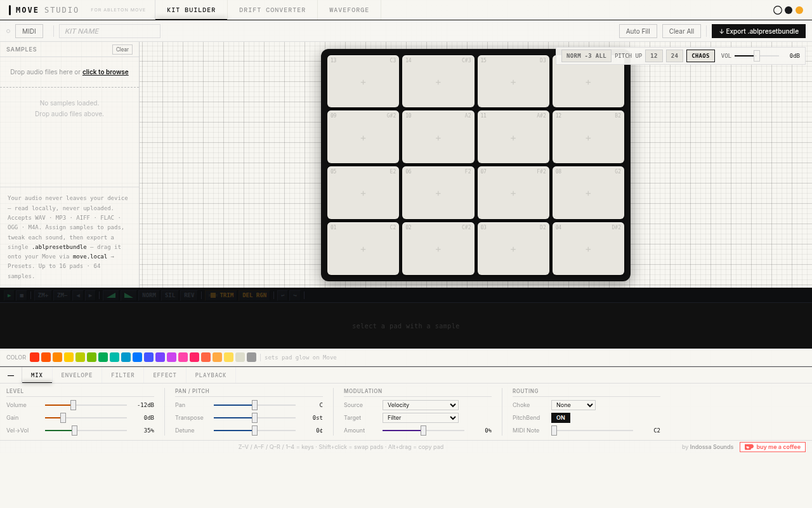The image size is (812, 508).
Task: Open the Playback tab
Action: pyautogui.click(x=211, y=375)
